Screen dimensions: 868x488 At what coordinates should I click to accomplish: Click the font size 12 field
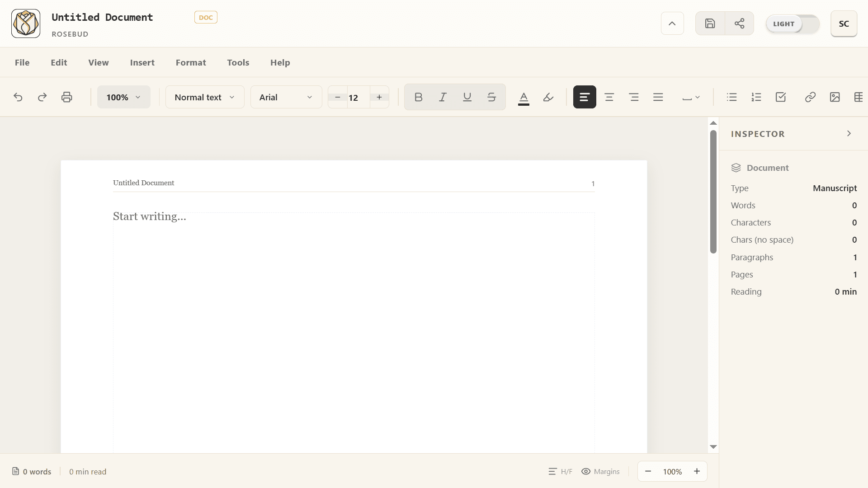coord(359,97)
